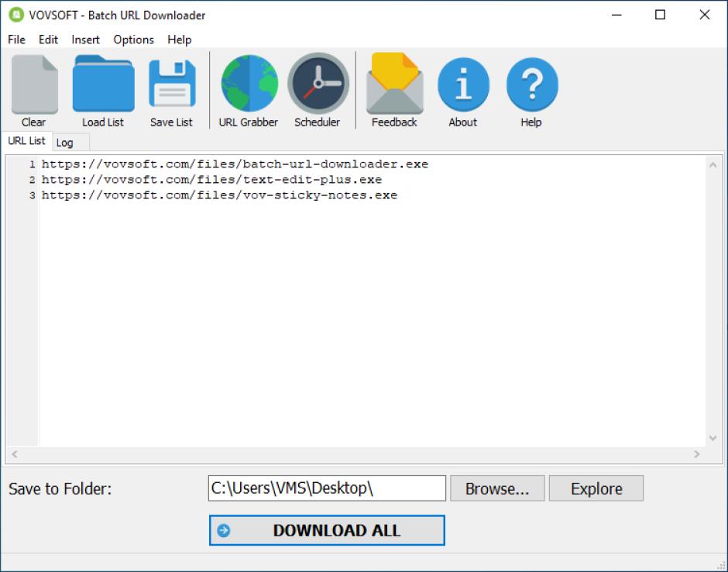Start downloads with DOWNLOAD ALL button
This screenshot has width=728, height=572.
(x=327, y=530)
